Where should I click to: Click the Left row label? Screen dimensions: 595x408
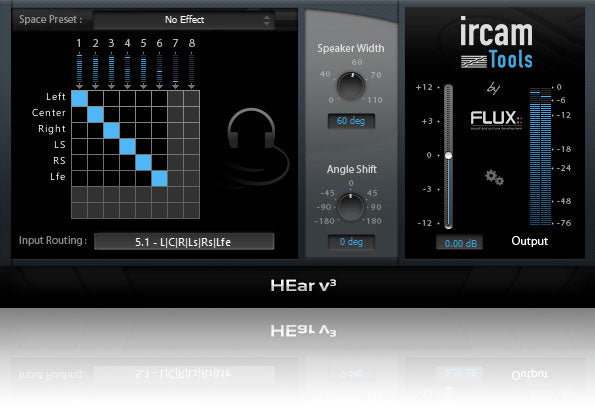pos(56,97)
